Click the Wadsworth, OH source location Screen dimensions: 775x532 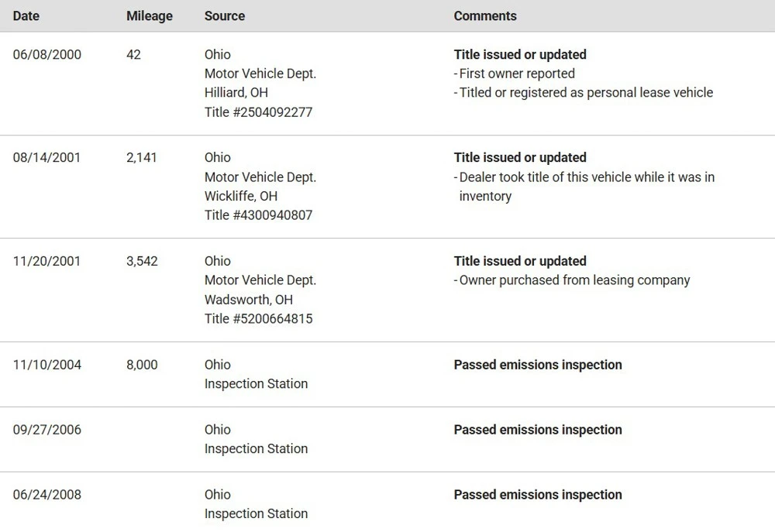[249, 300]
